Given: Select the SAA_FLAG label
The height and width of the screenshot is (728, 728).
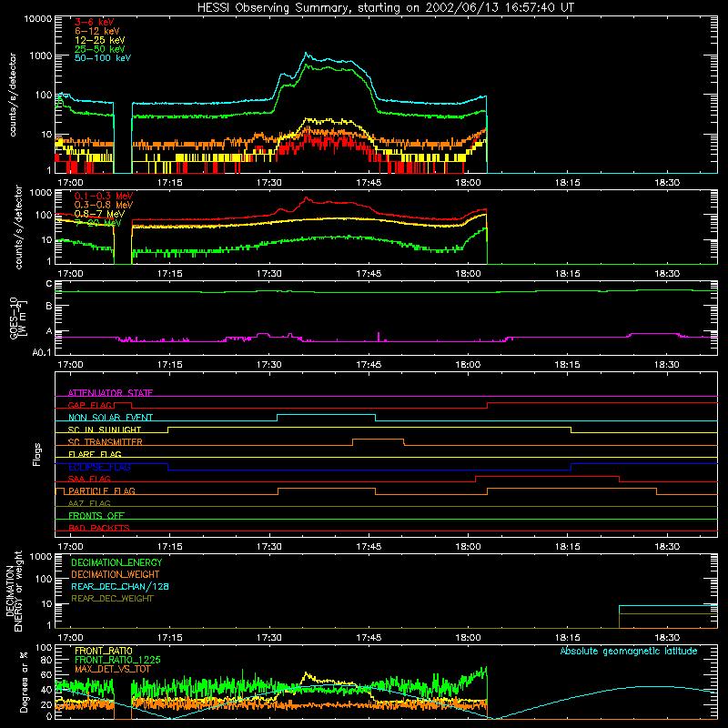Looking at the screenshot, I should 89,479.
